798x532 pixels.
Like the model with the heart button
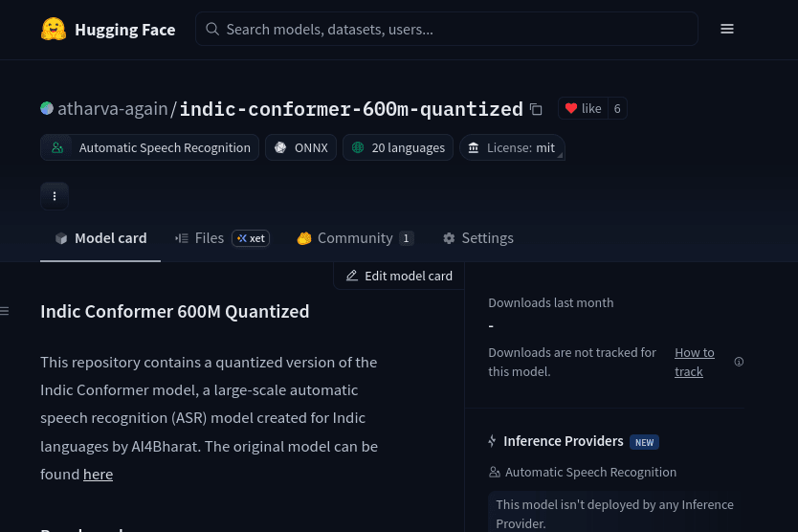[583, 109]
